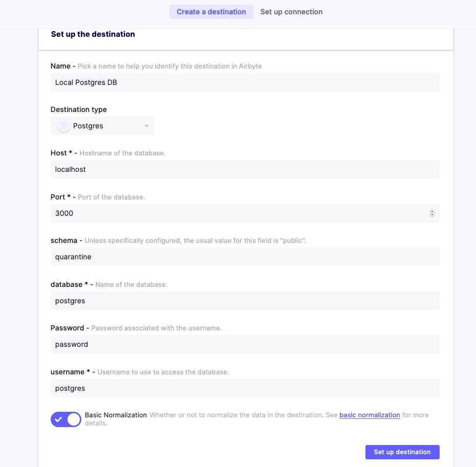Switch to the Create a destination tab

point(211,12)
